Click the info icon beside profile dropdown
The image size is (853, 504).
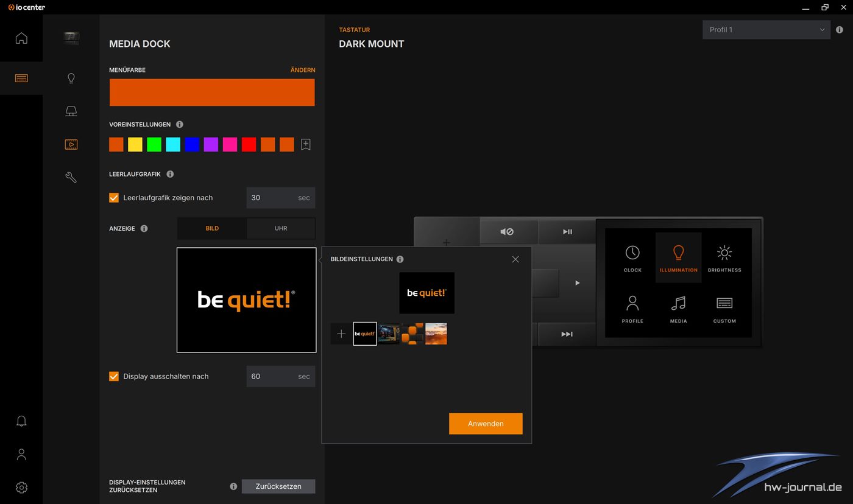[x=840, y=30]
